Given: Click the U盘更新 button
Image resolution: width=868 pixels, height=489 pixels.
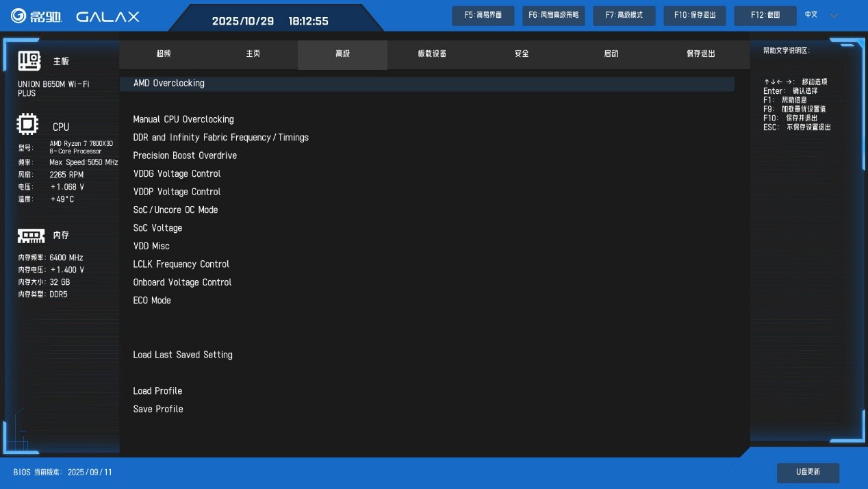Looking at the screenshot, I should [x=808, y=472].
